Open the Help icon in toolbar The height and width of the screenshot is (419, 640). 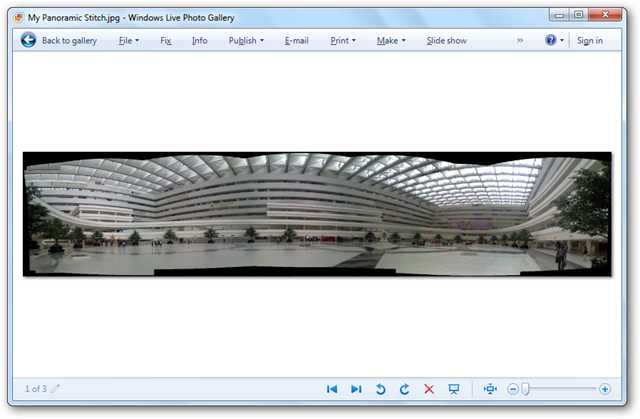point(551,40)
